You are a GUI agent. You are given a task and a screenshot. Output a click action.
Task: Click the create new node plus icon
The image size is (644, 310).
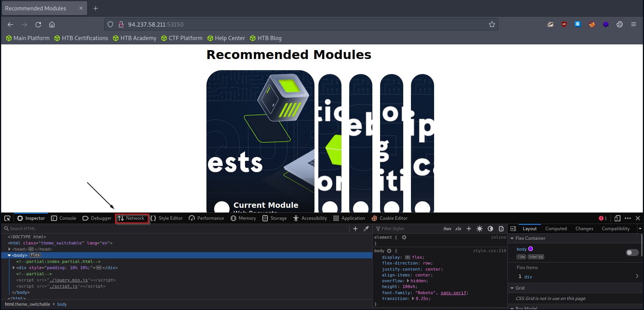[355, 229]
